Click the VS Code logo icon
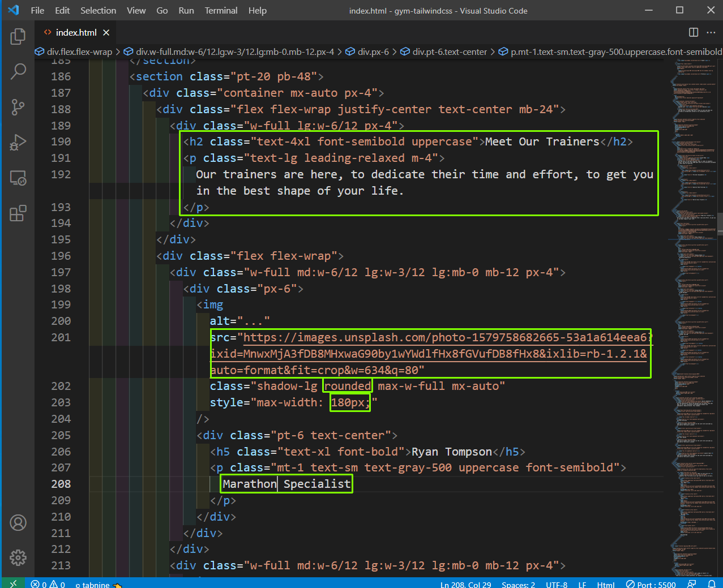This screenshot has height=588, width=723. [14, 10]
